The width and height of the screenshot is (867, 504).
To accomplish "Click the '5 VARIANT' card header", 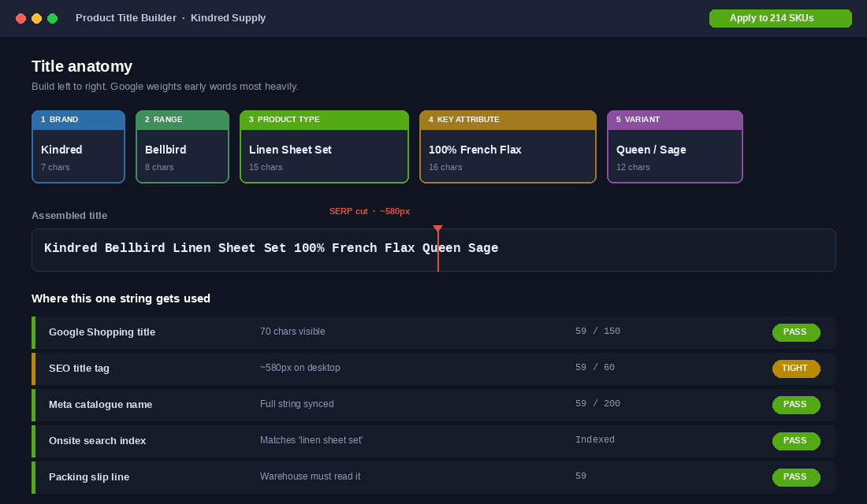I will [675, 120].
